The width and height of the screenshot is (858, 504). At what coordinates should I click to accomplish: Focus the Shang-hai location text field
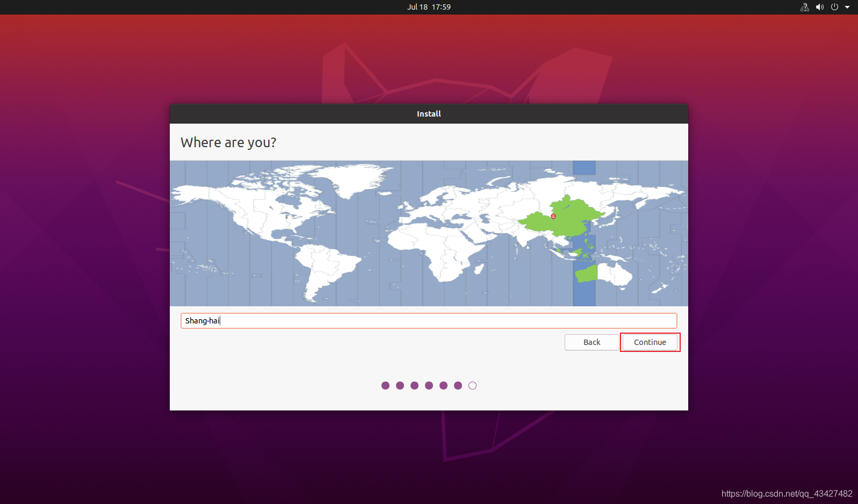tap(429, 321)
